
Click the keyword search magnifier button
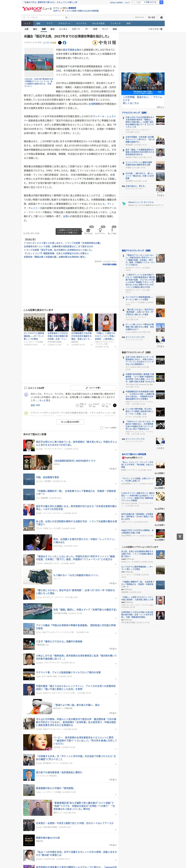point(66,18)
